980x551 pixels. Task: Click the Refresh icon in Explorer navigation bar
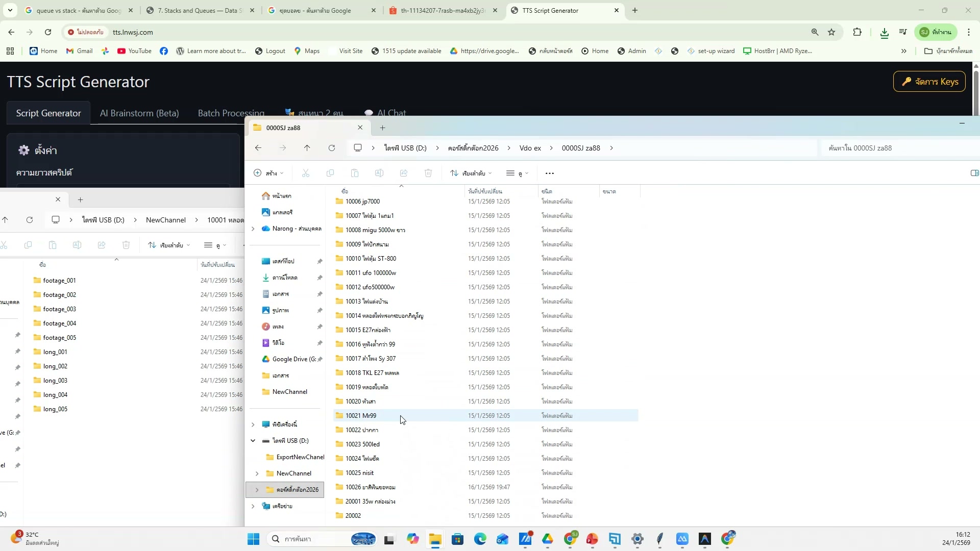click(x=332, y=148)
